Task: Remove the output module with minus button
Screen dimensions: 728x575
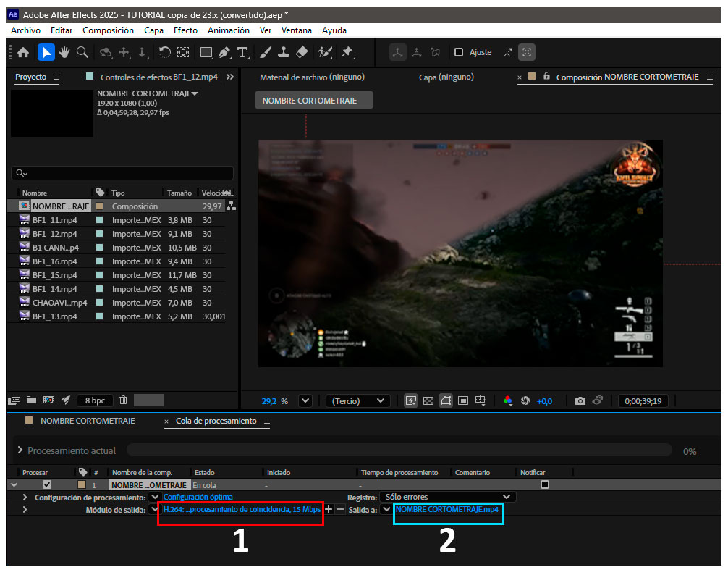Action: coord(340,510)
